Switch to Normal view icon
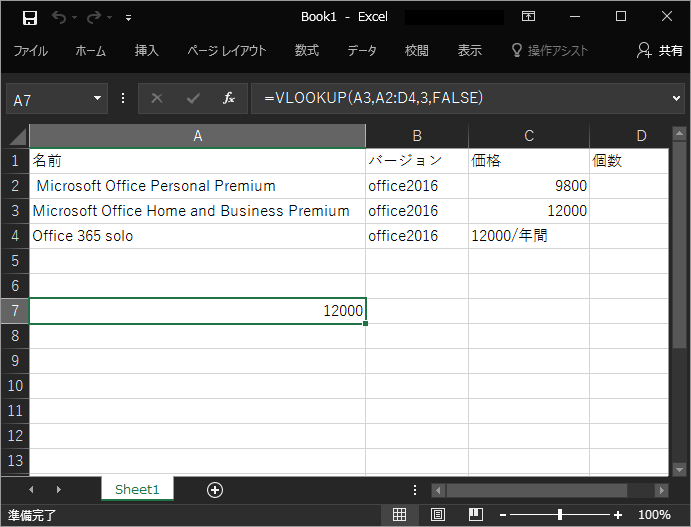 399,514
